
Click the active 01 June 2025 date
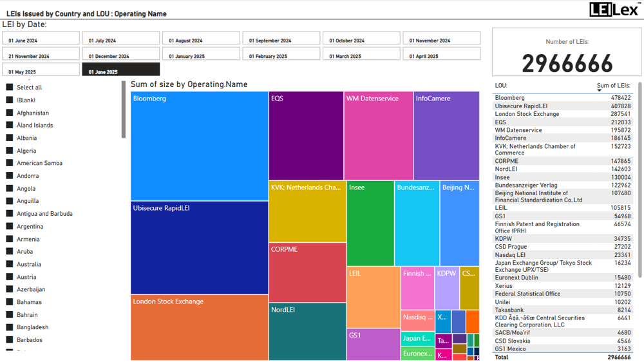121,70
